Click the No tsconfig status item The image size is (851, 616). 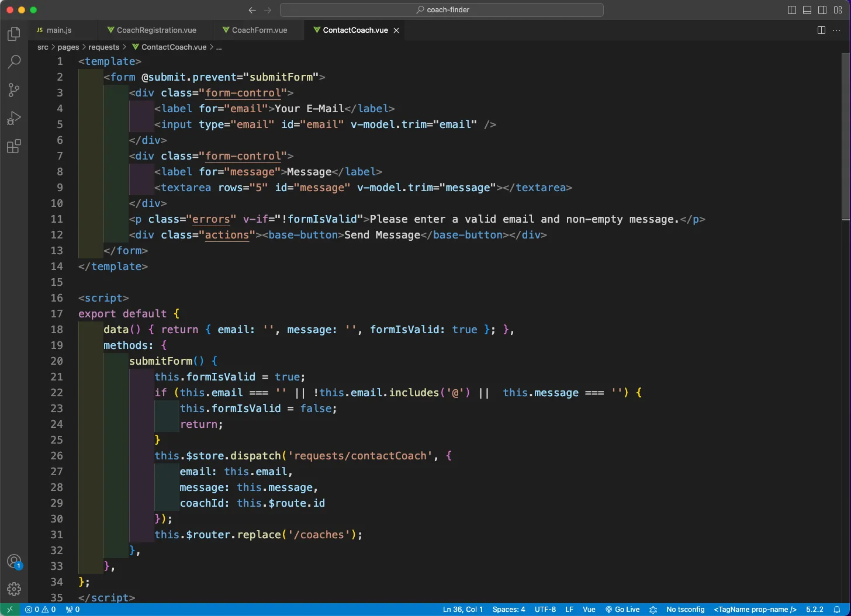(x=685, y=610)
